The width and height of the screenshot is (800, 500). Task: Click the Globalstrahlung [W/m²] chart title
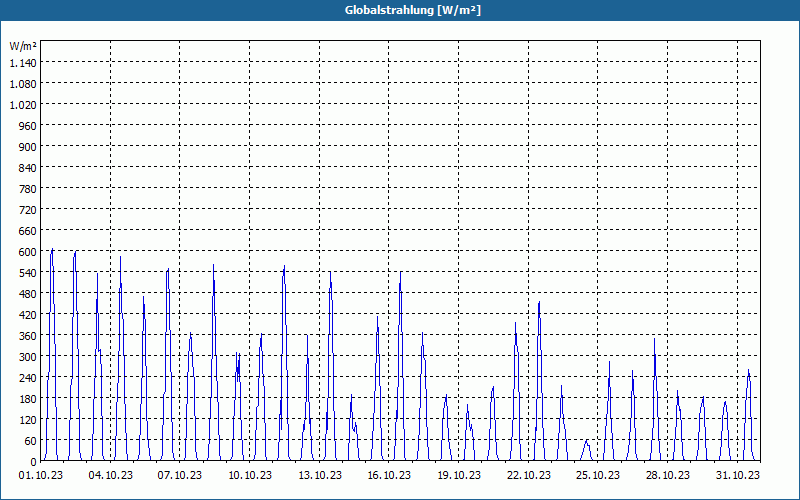(413, 10)
